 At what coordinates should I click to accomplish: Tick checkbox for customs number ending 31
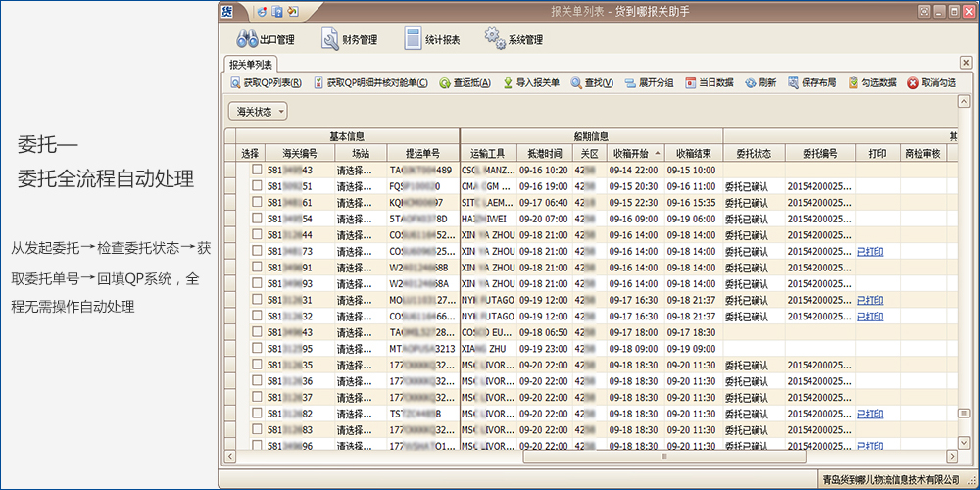(x=257, y=299)
